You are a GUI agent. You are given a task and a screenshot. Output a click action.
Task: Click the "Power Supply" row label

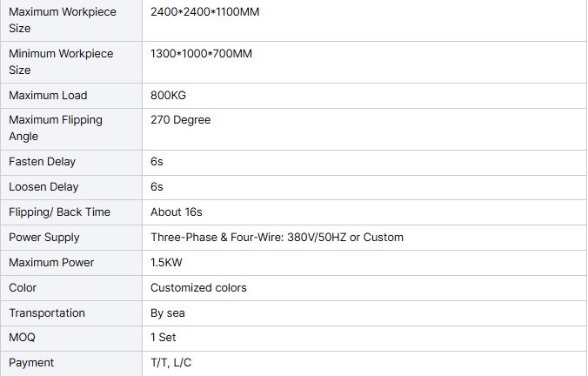pos(43,238)
